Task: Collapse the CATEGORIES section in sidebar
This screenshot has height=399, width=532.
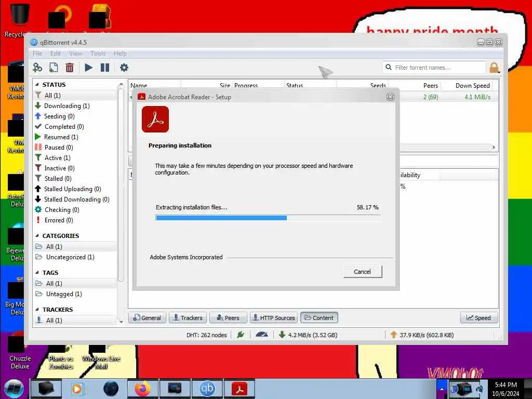Action: click(37, 235)
